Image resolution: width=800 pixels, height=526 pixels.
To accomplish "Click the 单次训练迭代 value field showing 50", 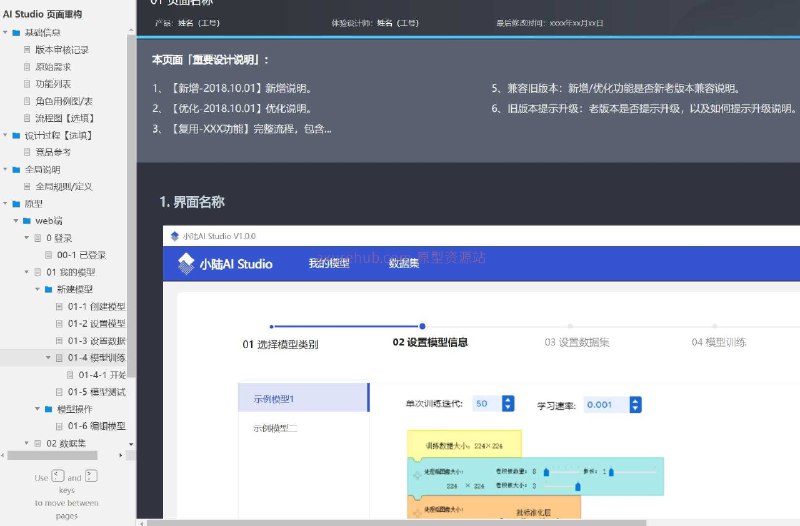I will [487, 404].
